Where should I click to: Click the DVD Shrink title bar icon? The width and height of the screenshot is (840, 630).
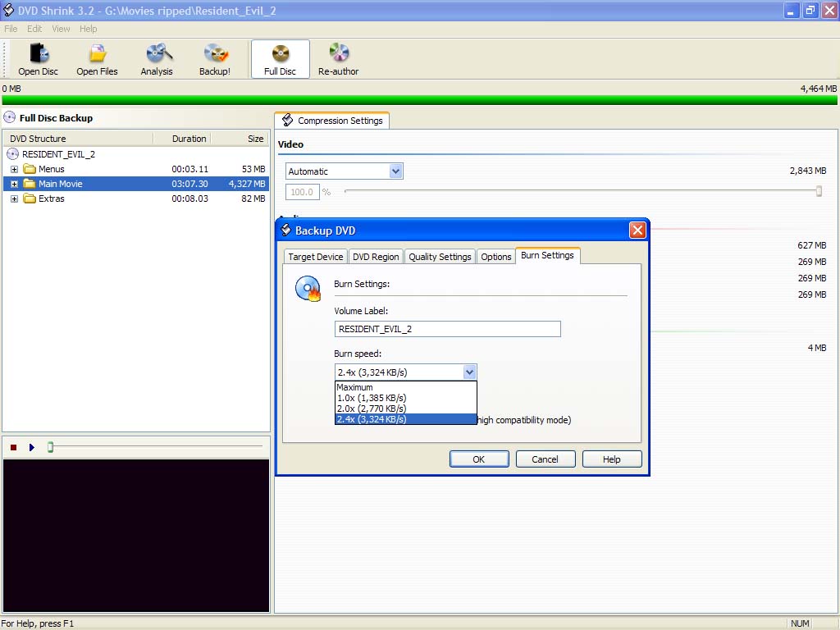[8, 10]
